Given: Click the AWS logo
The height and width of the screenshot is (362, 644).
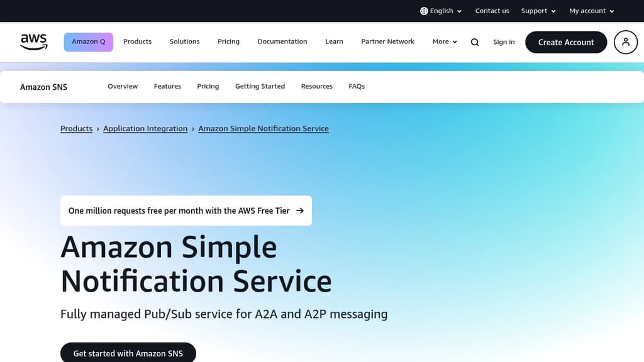Looking at the screenshot, I should coord(34,42).
